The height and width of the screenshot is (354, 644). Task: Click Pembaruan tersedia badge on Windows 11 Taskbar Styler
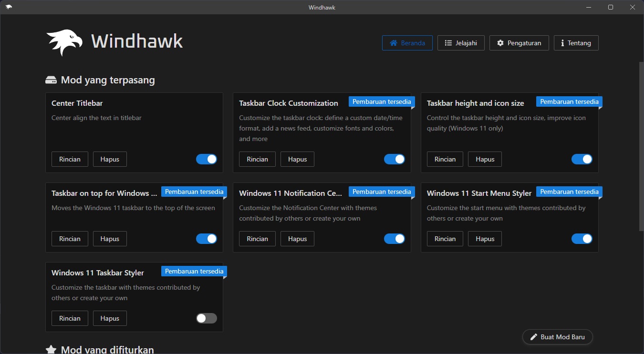click(194, 271)
